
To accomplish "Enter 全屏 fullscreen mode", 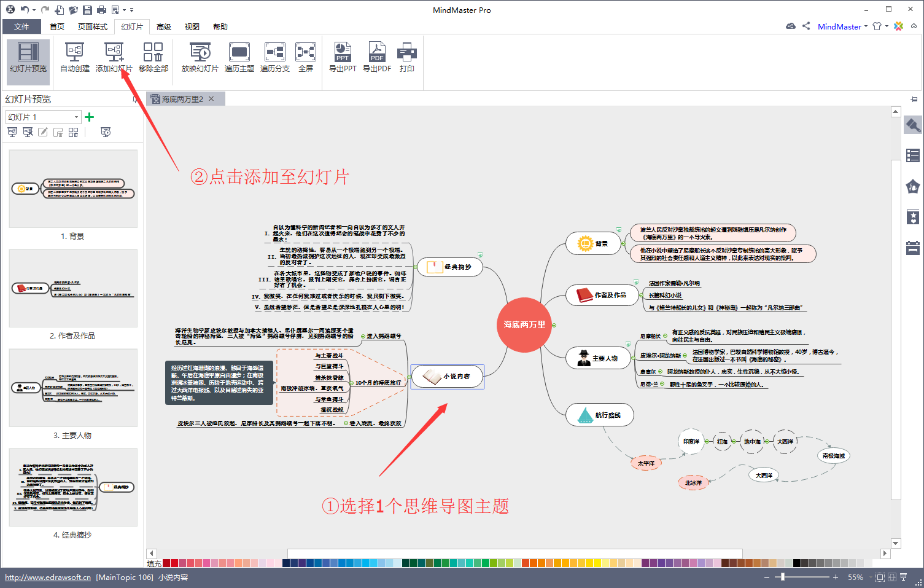I will (x=306, y=57).
